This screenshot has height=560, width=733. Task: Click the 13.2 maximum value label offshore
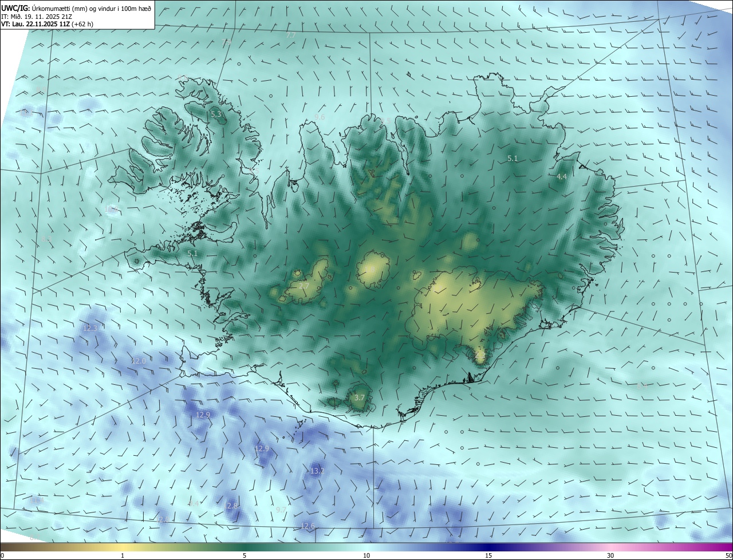tap(317, 471)
